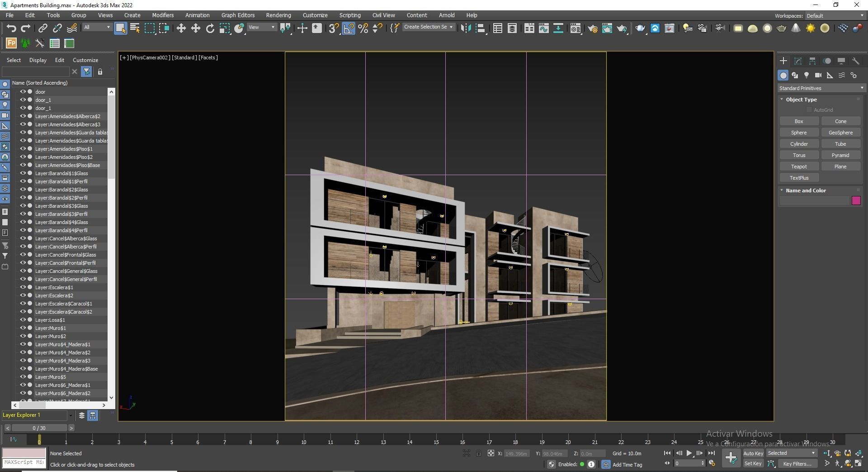This screenshot has width=868, height=472.
Task: Hide the door object eye icon
Action: pyautogui.click(x=23, y=92)
